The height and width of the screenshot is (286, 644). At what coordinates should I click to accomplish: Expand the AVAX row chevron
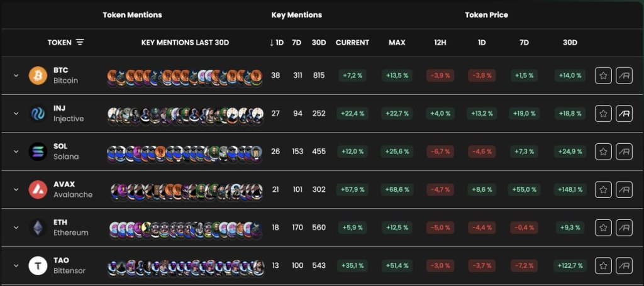click(16, 190)
